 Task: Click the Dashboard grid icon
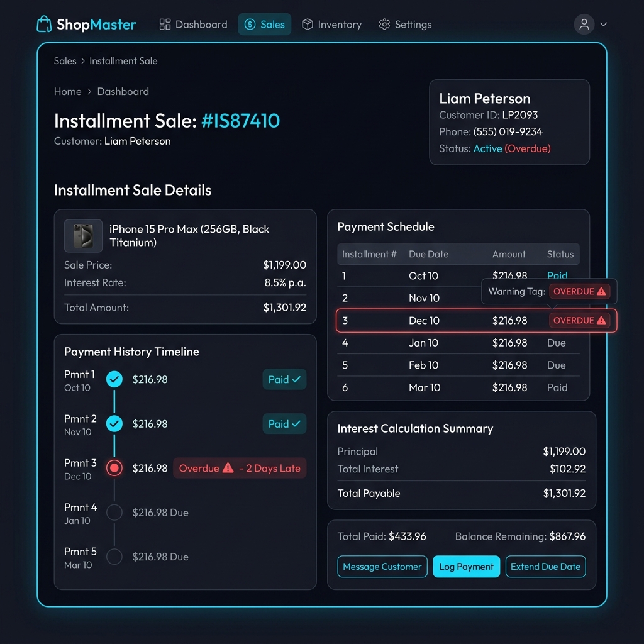coord(165,25)
